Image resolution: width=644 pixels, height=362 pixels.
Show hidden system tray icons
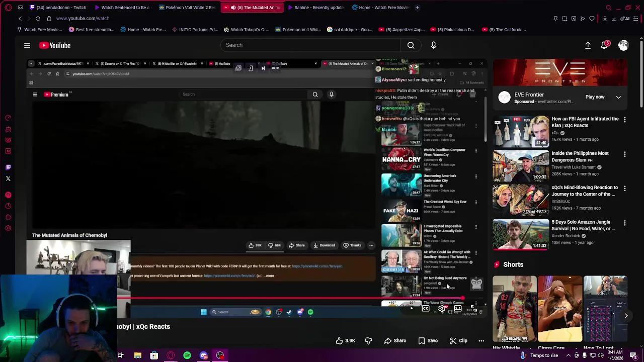(x=569, y=355)
